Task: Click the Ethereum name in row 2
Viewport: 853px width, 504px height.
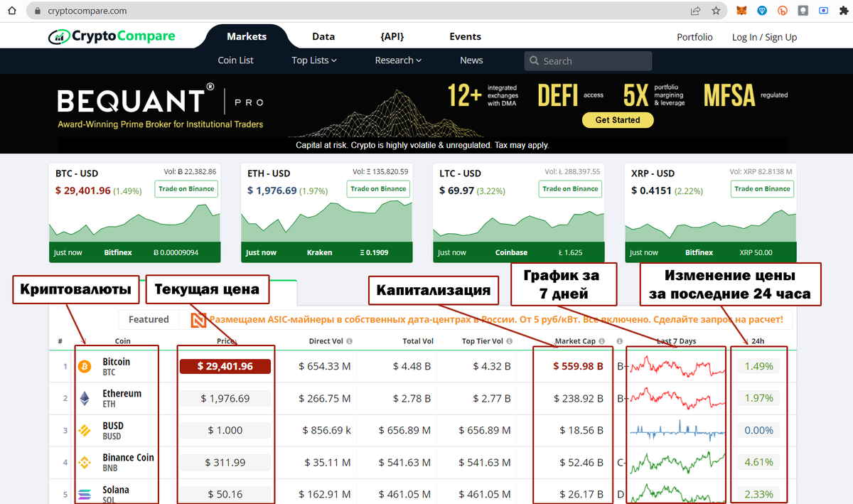Action: pos(122,394)
